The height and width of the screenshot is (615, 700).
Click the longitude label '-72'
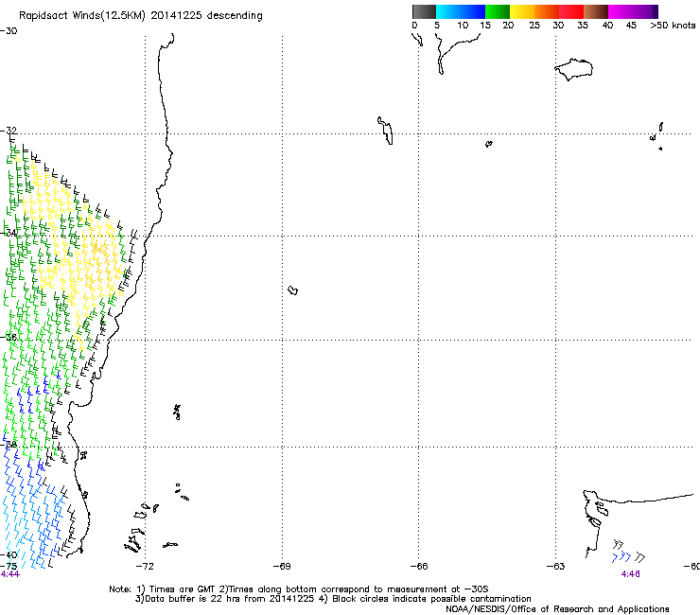coord(145,567)
